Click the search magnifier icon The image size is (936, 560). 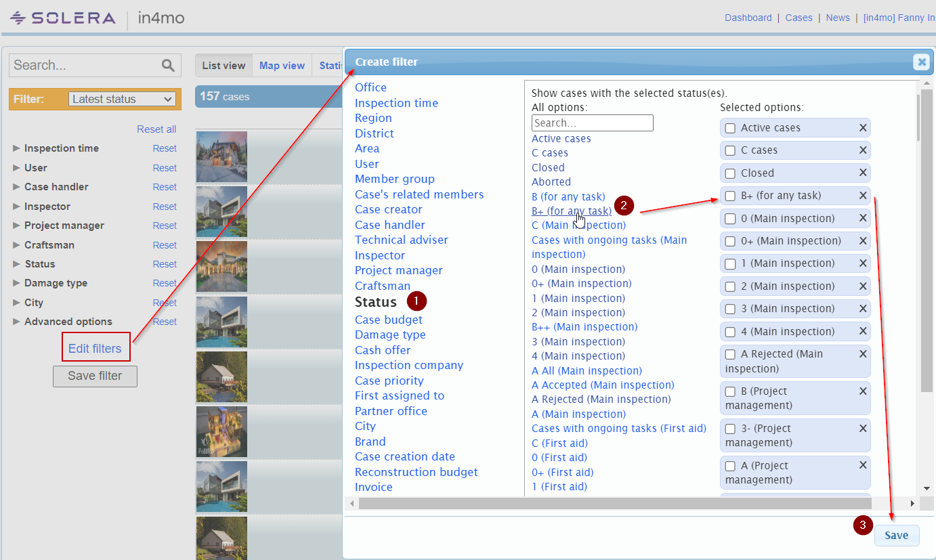tap(168, 66)
